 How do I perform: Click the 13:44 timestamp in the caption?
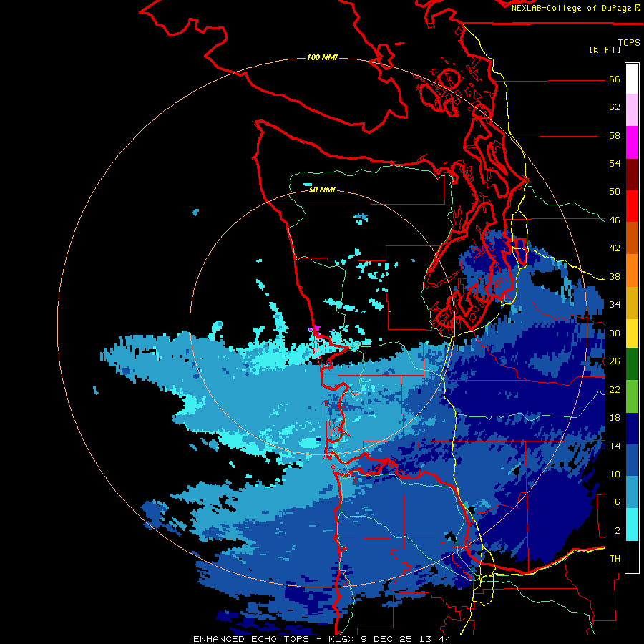pos(435,639)
